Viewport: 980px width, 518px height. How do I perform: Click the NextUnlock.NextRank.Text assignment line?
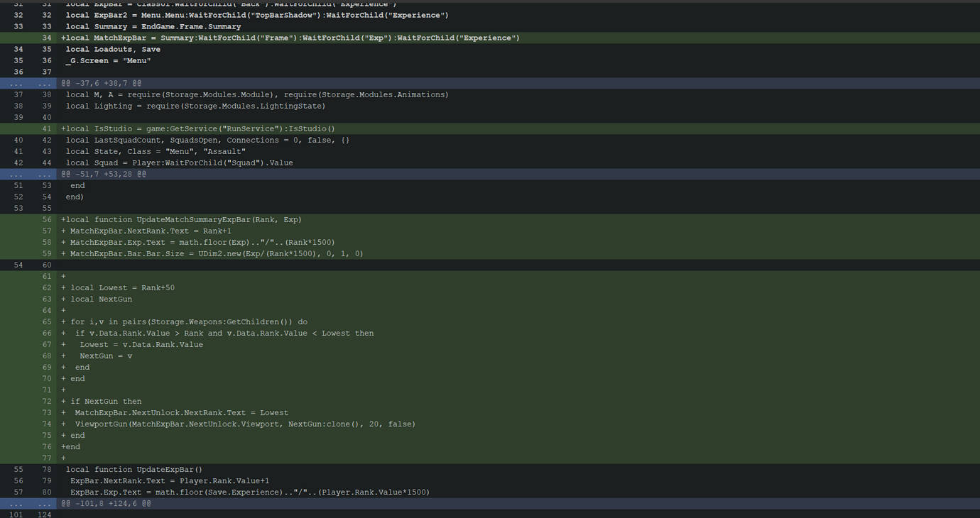coord(174,412)
